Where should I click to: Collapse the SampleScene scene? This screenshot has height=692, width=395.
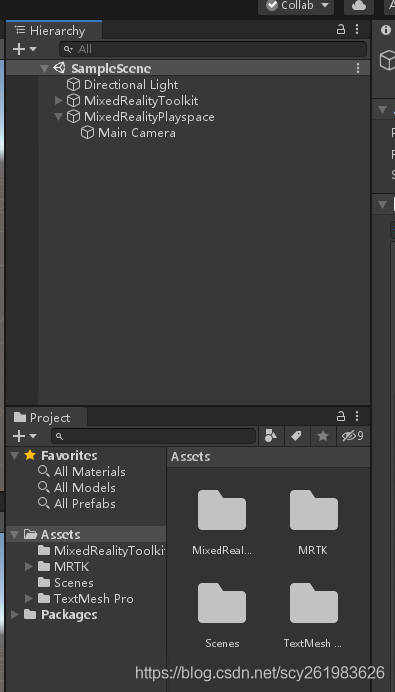tap(44, 68)
